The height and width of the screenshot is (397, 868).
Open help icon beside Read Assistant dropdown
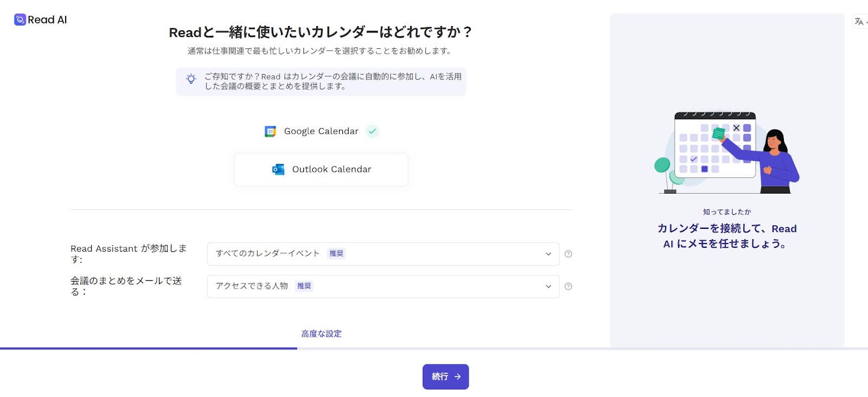click(568, 254)
